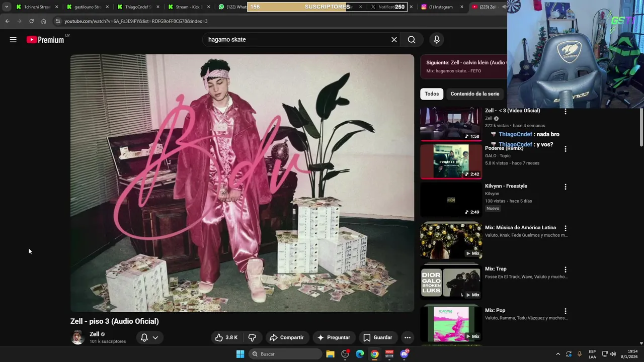Screen dimensions: 644x362
Task: Switch to the Instagram tab
Action: (441, 7)
